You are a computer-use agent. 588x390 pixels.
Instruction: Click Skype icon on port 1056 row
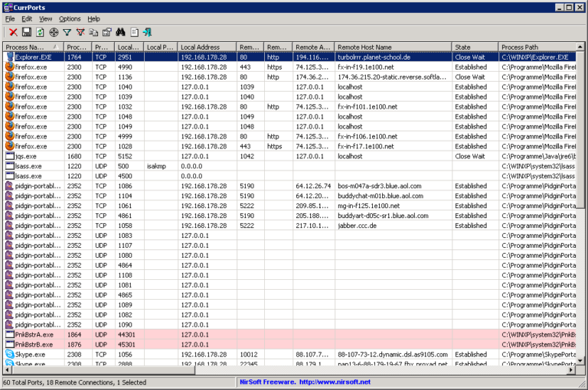tap(10, 354)
